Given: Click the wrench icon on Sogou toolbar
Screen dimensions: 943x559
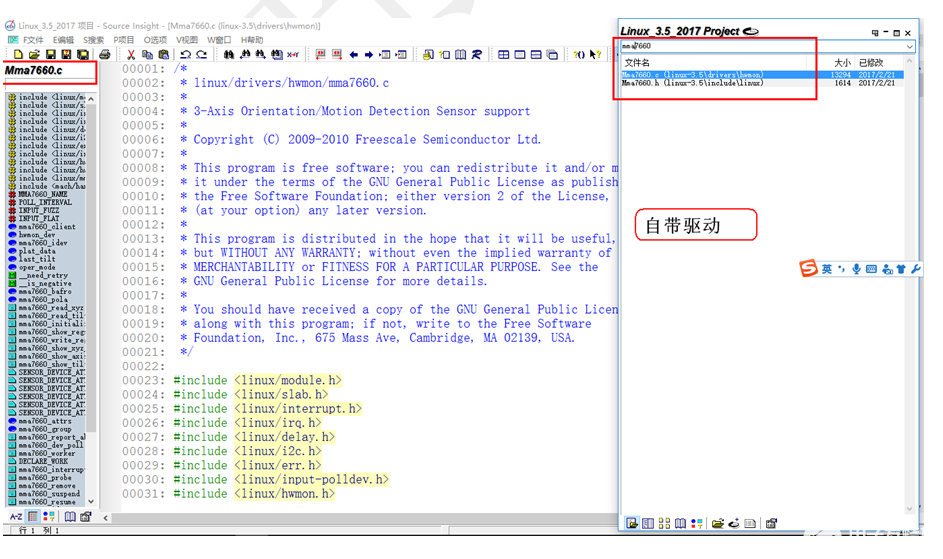Looking at the screenshot, I should 915,269.
